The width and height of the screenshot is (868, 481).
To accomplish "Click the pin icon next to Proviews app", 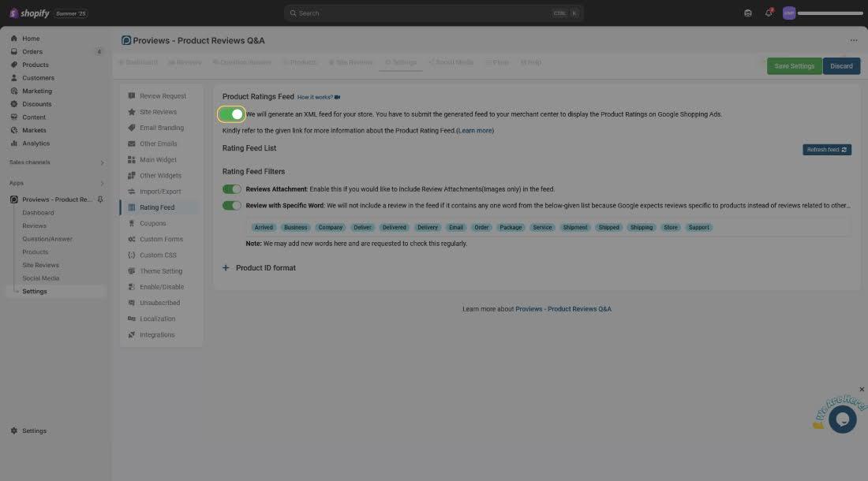I will coord(100,199).
